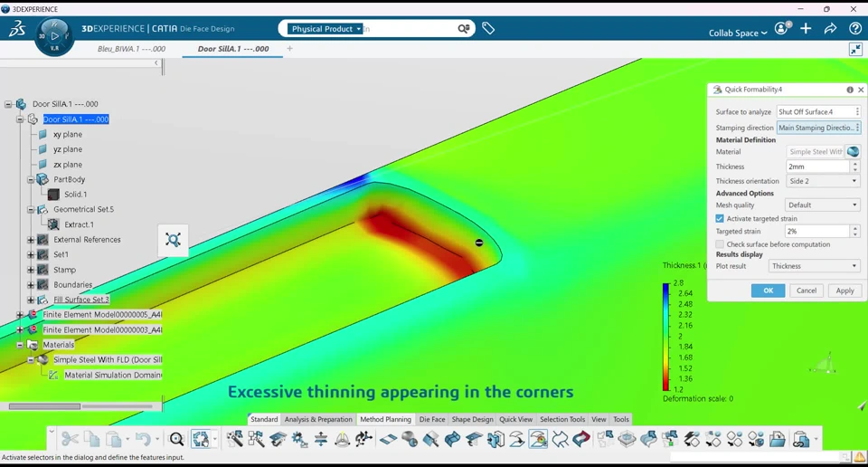868x467 pixels.
Task: Switch to the Standard toolbar tab
Action: (x=264, y=419)
